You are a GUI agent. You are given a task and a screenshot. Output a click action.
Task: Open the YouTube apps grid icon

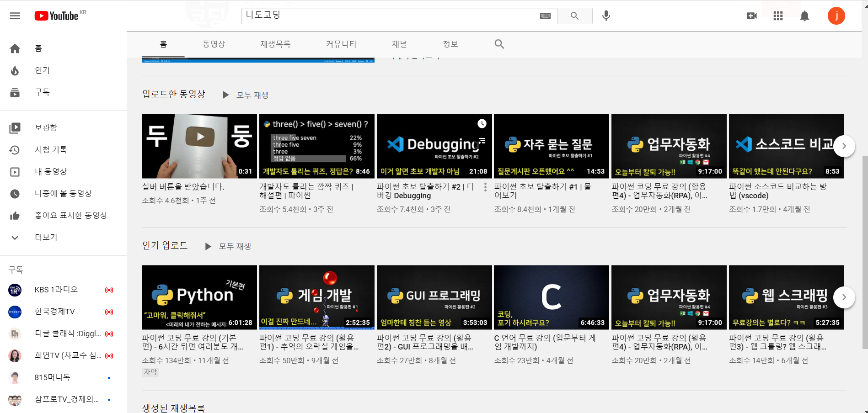coord(778,16)
